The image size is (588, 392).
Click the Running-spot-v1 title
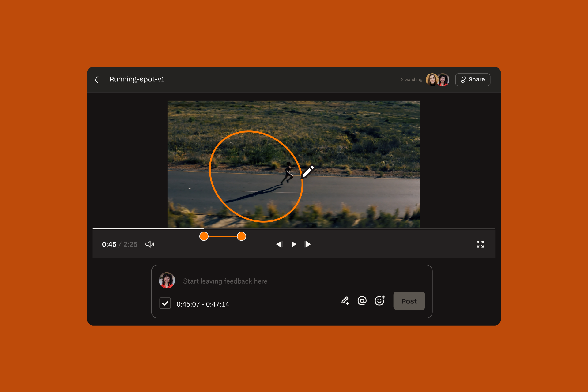(x=137, y=79)
